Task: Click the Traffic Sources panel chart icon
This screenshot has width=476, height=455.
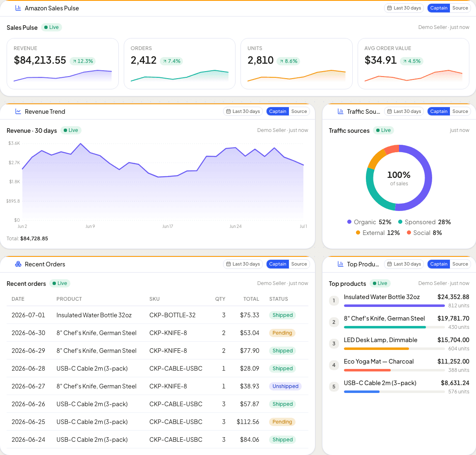Action: pyautogui.click(x=340, y=112)
